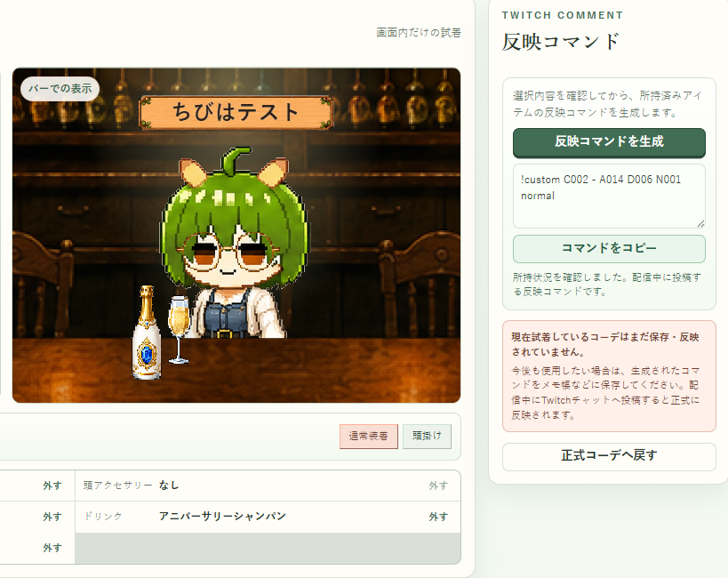Click 外す in the 頭アクセサリー row

tap(438, 486)
